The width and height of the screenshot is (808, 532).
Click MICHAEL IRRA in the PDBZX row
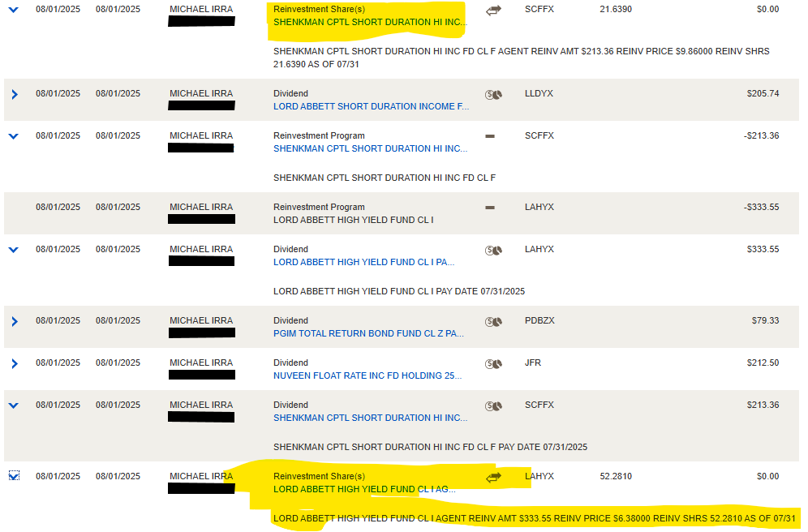pos(201,321)
